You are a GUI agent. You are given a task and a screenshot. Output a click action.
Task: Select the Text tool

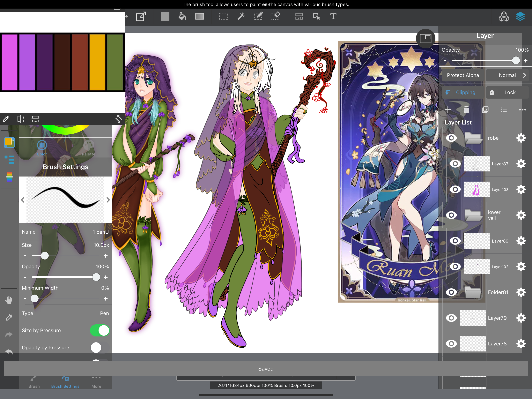click(x=333, y=16)
